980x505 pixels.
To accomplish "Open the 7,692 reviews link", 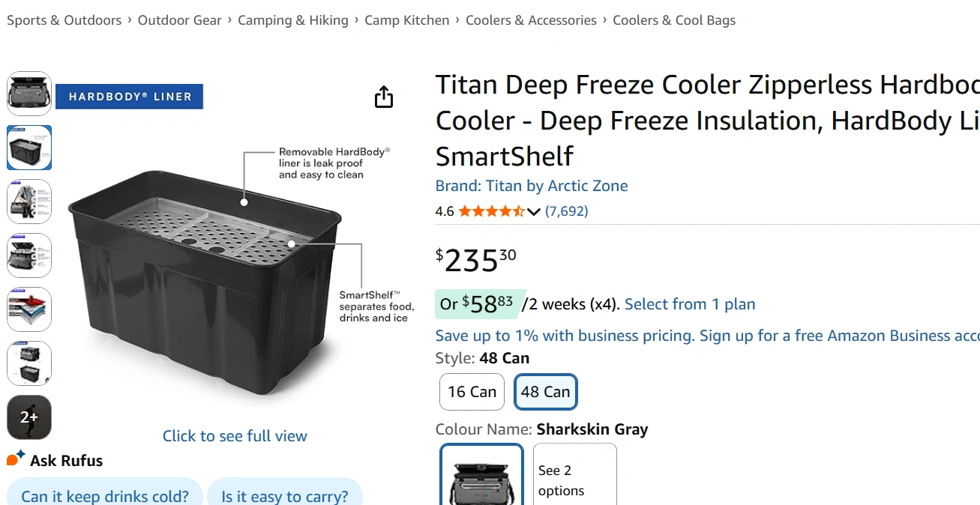I will pos(567,211).
